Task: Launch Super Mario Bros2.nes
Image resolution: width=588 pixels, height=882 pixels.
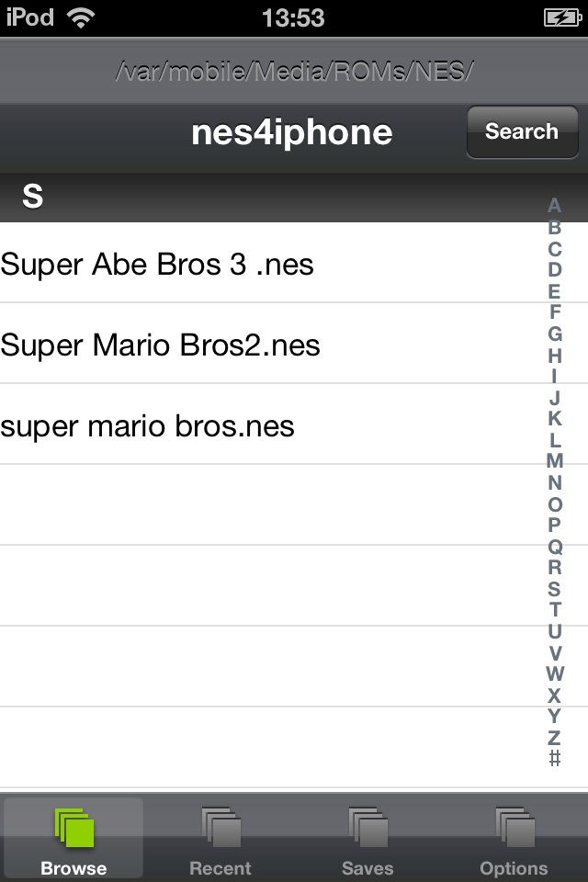Action: pyautogui.click(x=161, y=345)
